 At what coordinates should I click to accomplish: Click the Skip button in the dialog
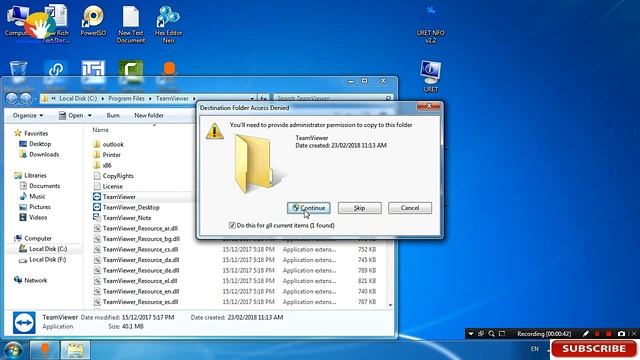pyautogui.click(x=360, y=208)
